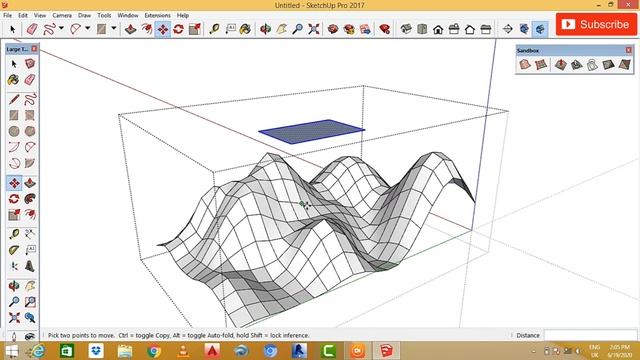
Task: Activate the Scale tool in top toolbar
Action: pos(195,29)
